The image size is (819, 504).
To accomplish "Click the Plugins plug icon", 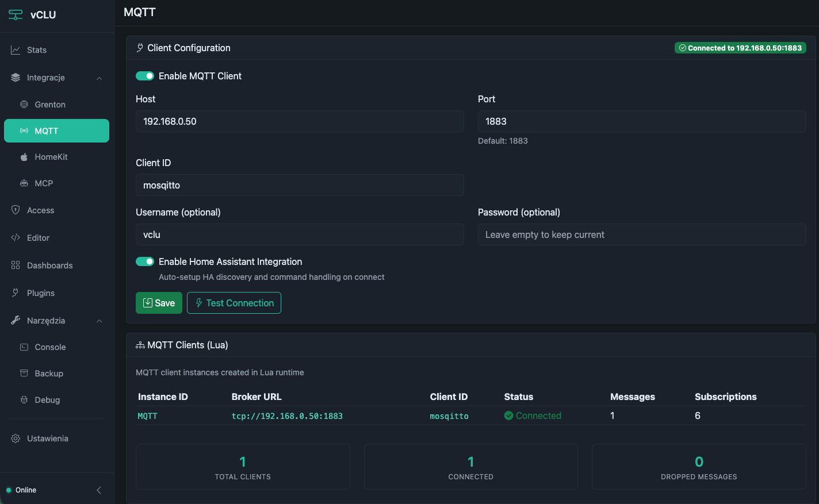I will point(16,293).
